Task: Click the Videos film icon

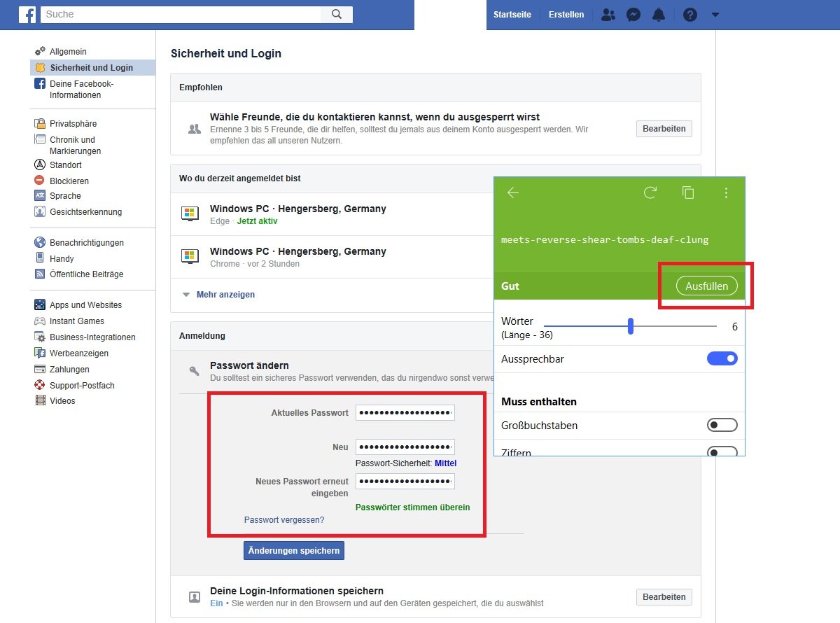Action: (40, 400)
